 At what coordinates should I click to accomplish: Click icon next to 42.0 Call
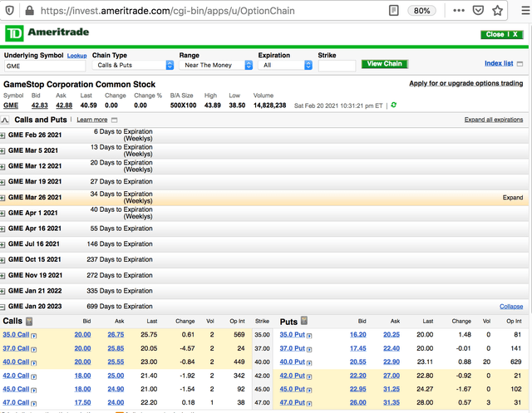[x=33, y=376]
